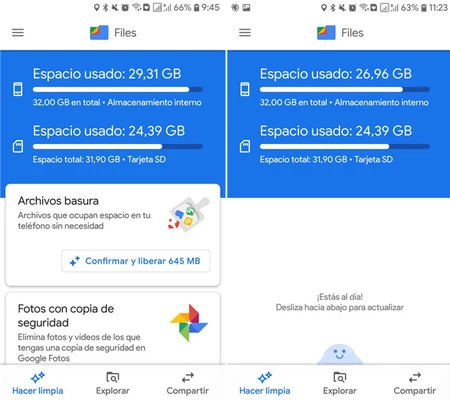Screen dimensions: 450x400
Task: Tap phone storage icon beside 29,31 GB
Action: click(x=18, y=89)
